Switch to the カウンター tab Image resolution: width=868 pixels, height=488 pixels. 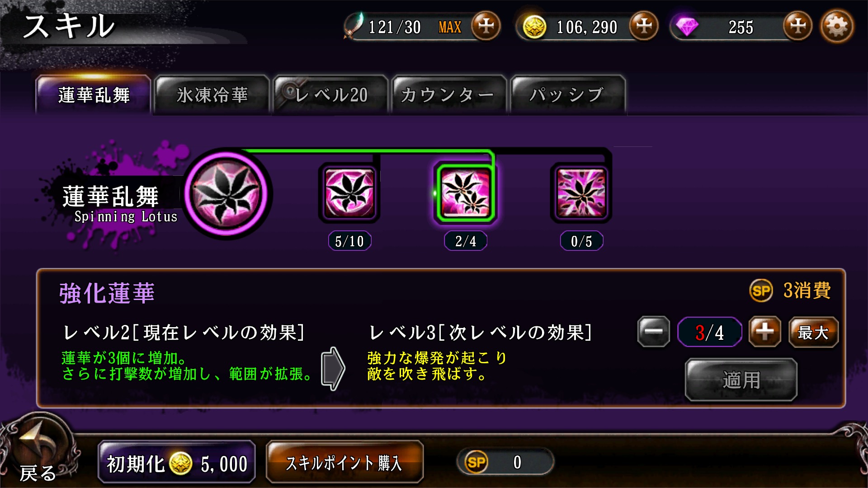(449, 94)
